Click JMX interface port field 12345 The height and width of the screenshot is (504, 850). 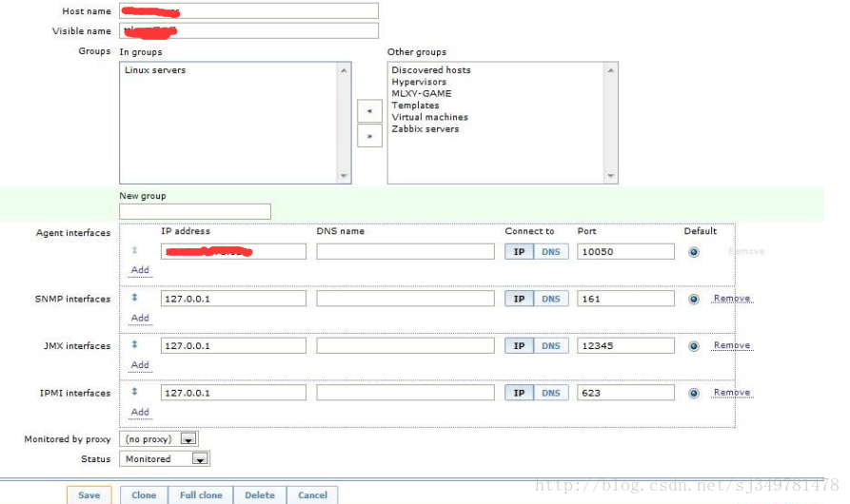pyautogui.click(x=625, y=346)
